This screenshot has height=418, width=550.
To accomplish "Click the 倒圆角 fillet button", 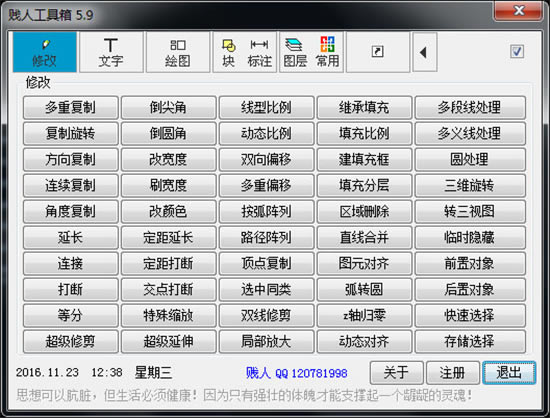I will [168, 133].
